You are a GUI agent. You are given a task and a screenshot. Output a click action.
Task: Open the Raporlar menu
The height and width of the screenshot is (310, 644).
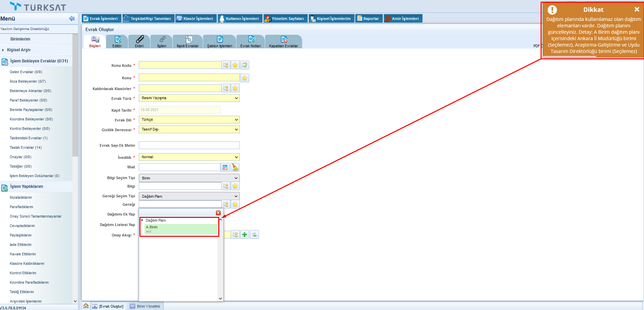coord(368,19)
